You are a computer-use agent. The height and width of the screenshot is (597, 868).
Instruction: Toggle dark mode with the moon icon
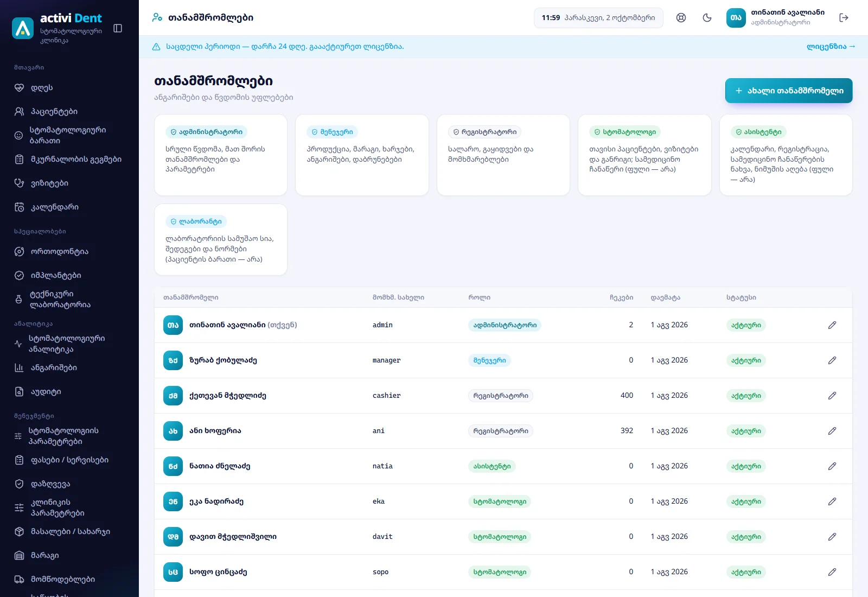pyautogui.click(x=707, y=18)
